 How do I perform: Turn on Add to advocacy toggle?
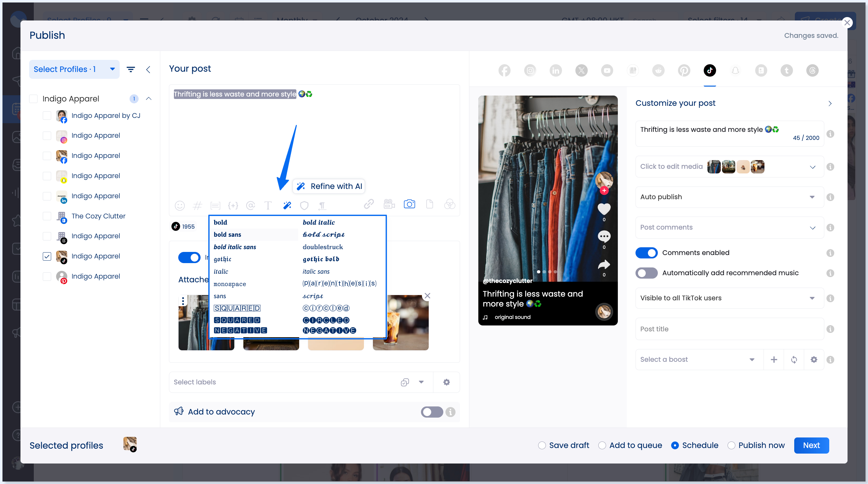[432, 412]
